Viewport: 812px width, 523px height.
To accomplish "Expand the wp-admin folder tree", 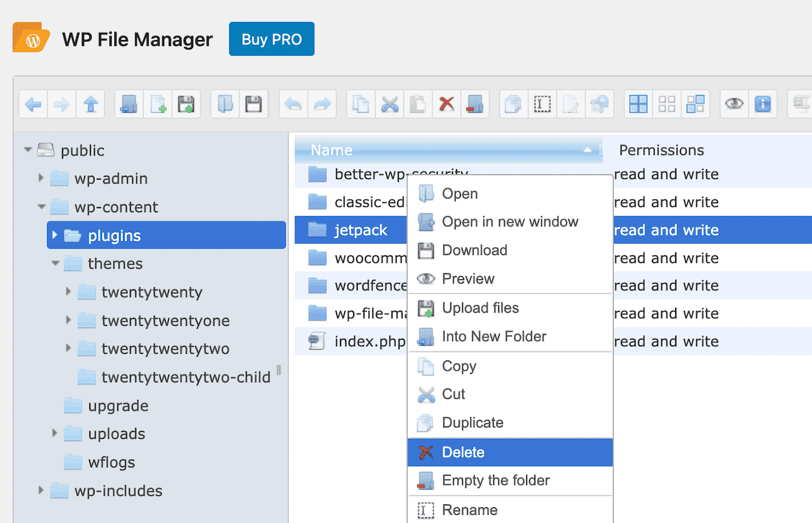I will (x=41, y=178).
